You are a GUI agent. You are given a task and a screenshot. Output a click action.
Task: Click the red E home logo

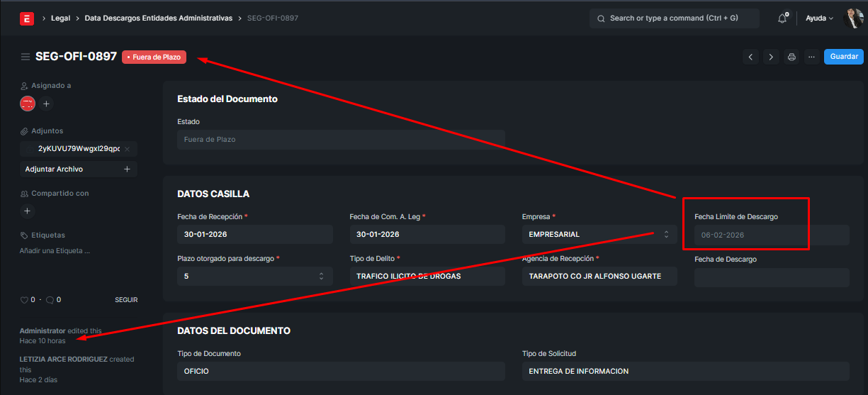point(26,18)
